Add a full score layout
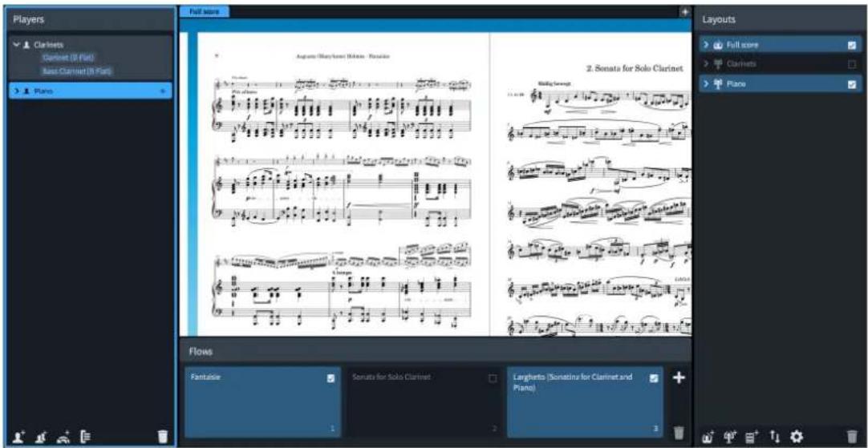868x448 pixels. (x=708, y=436)
